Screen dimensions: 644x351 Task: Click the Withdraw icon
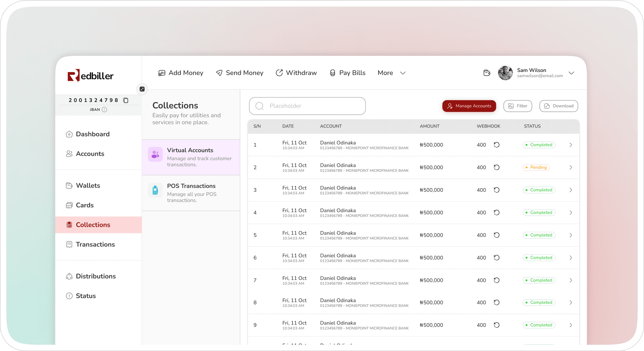click(x=279, y=73)
